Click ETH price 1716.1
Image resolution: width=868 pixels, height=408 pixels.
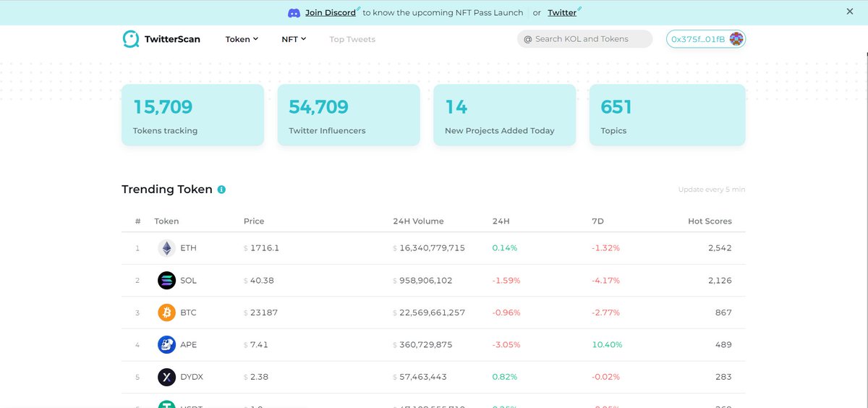pos(261,248)
